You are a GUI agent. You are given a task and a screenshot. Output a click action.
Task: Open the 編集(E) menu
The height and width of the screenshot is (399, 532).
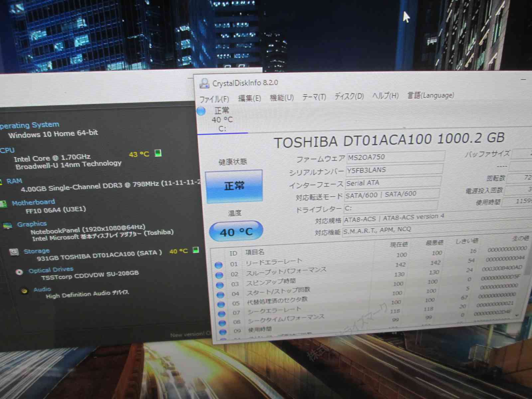(x=249, y=98)
